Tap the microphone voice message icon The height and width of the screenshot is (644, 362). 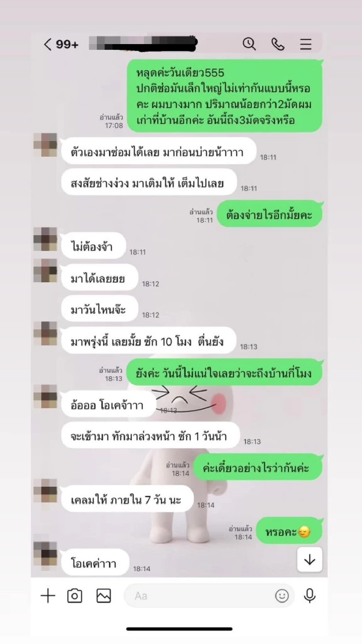[x=310, y=596]
